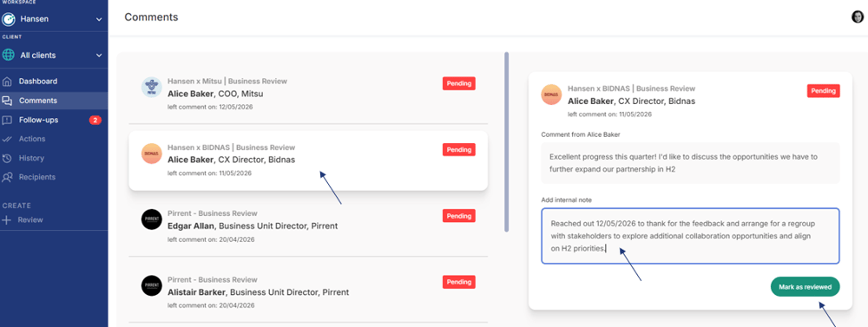This screenshot has height=327, width=868.
Task: Open Alistair Barker's Pirrent comment
Action: (308, 291)
